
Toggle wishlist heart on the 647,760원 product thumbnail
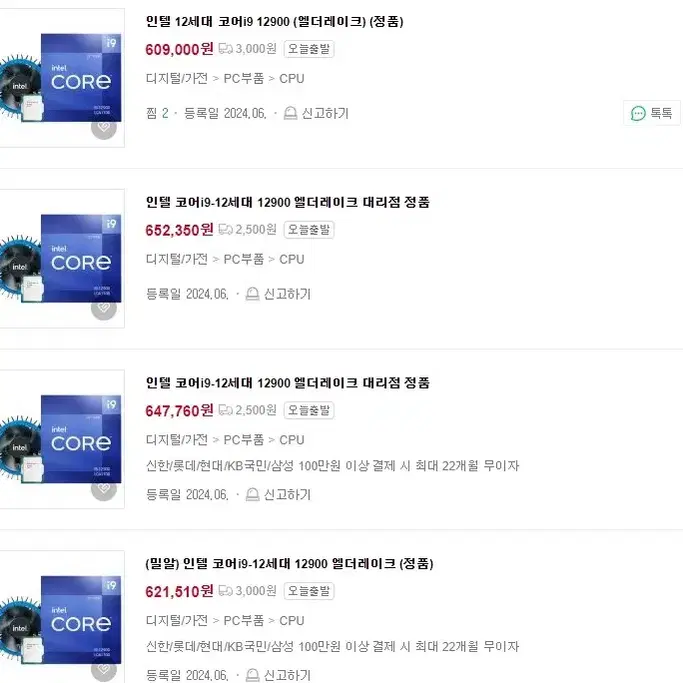pos(104,489)
